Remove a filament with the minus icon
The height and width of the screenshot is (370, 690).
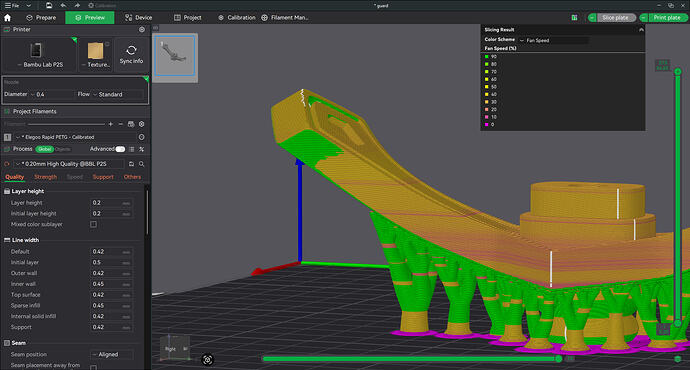click(x=121, y=124)
